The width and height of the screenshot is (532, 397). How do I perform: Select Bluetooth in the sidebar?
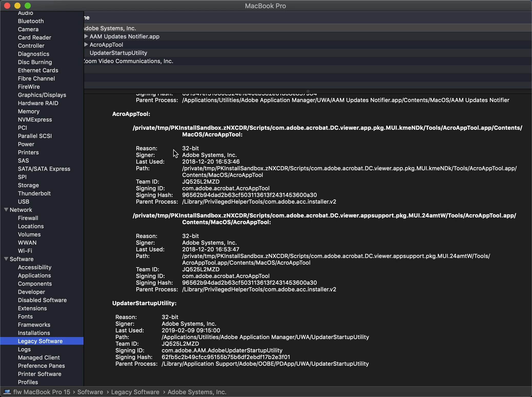click(31, 21)
